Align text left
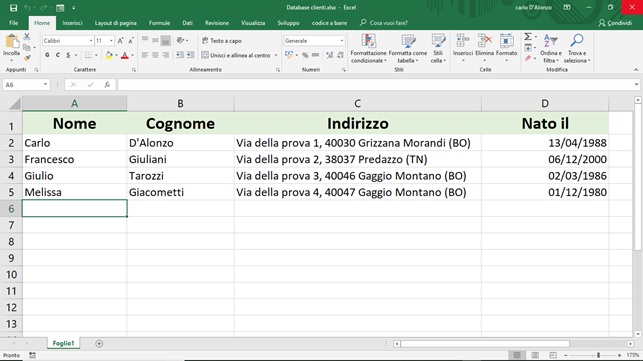 click(145, 55)
